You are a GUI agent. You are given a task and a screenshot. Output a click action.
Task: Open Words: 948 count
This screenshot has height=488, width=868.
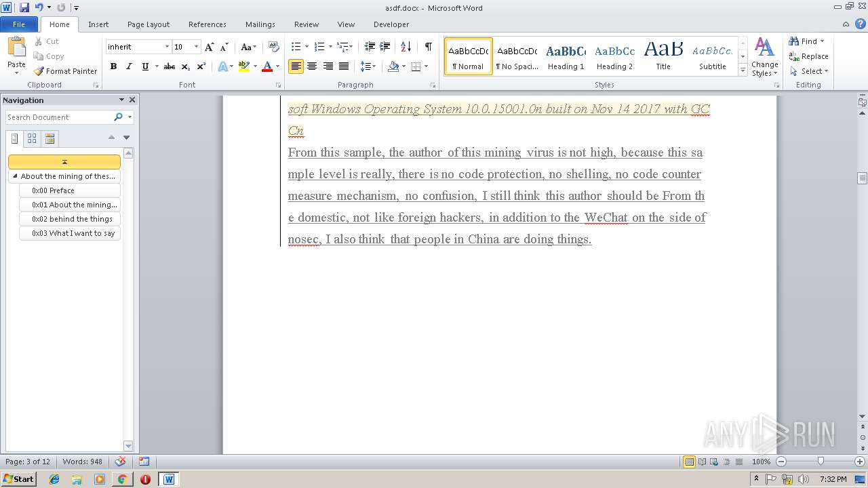click(x=83, y=462)
